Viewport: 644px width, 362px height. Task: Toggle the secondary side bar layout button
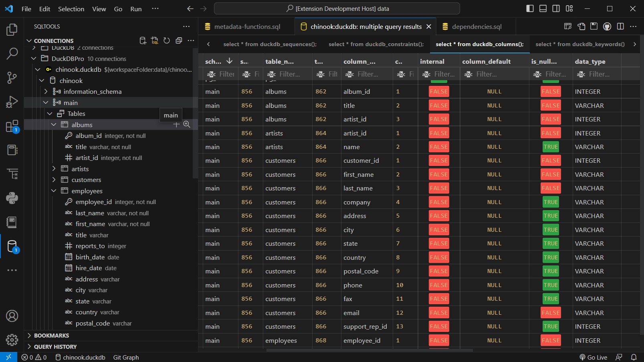pos(556,8)
